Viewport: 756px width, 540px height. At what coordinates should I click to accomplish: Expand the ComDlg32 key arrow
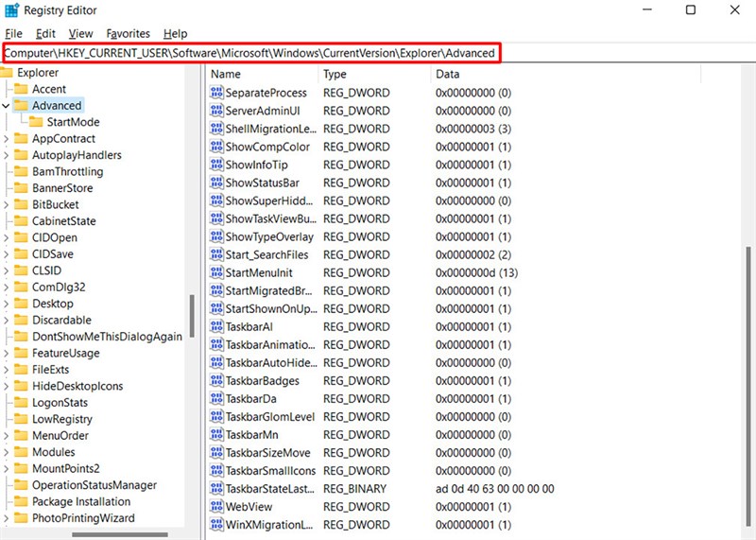(x=6, y=287)
